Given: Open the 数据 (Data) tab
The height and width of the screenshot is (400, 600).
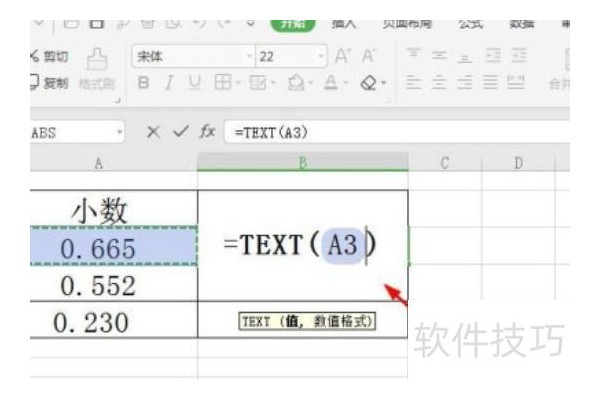Looking at the screenshot, I should pos(522,24).
